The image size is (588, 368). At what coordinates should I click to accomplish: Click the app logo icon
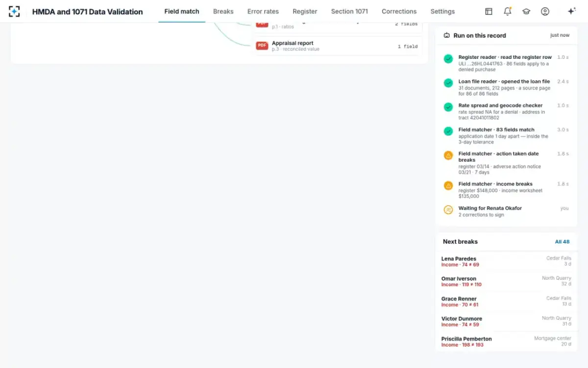click(14, 11)
